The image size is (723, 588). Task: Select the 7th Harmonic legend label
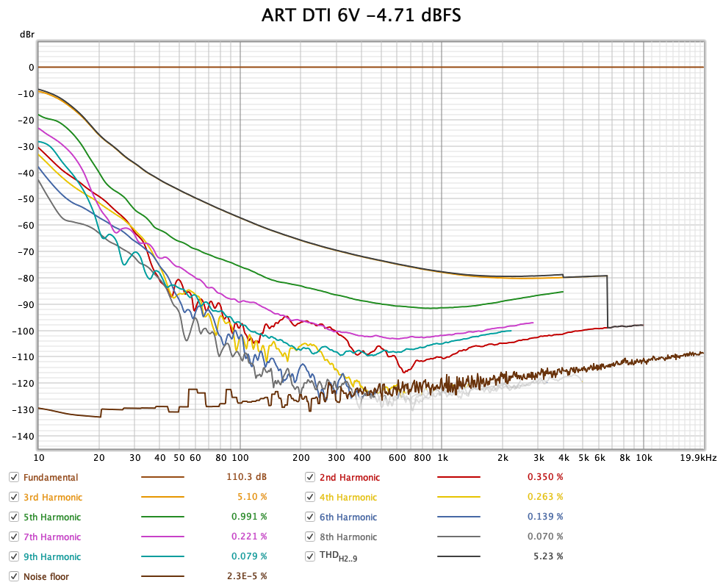pyautogui.click(x=52, y=537)
